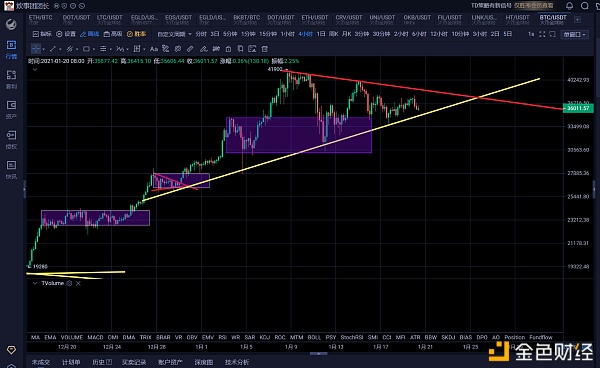Switch to the CRV/USDT tab

349,19
